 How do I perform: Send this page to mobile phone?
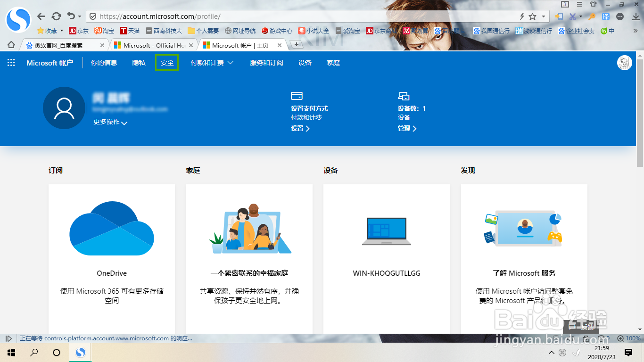click(560, 16)
